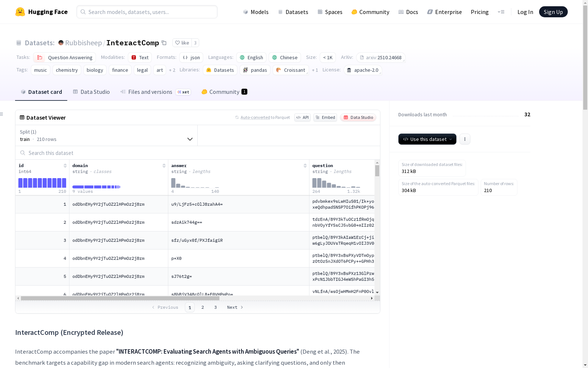Image resolution: width=588 pixels, height=368 pixels.
Task: Filter by the Text modality tag
Action: 140,57
